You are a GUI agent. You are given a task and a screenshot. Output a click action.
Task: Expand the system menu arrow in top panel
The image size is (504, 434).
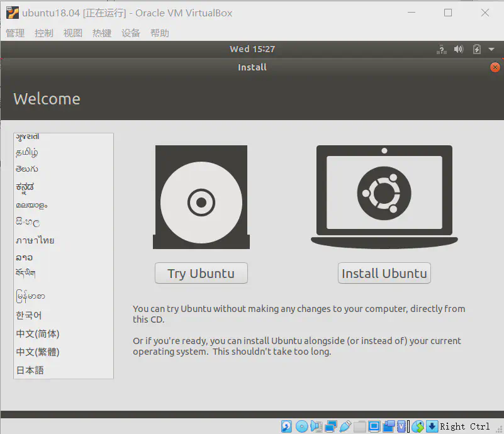point(491,49)
